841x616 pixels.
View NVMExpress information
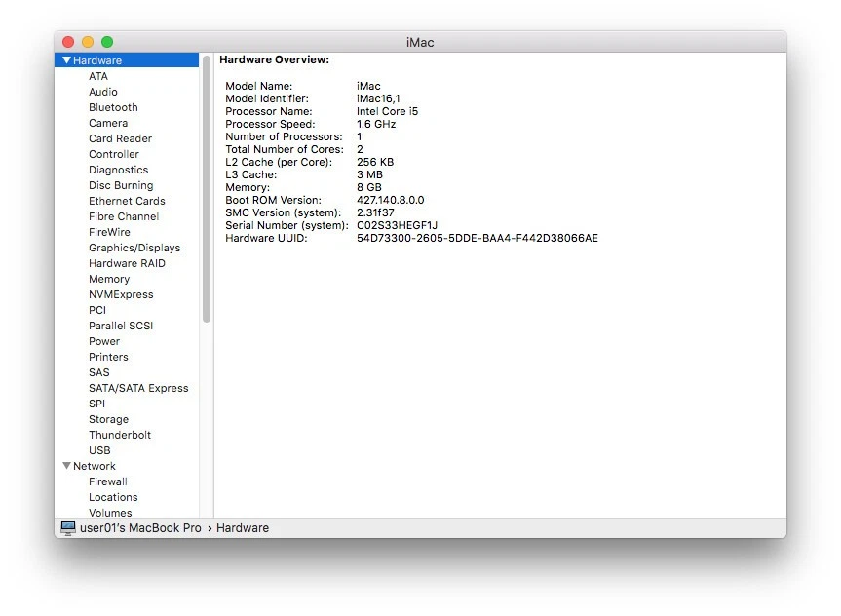click(x=121, y=294)
